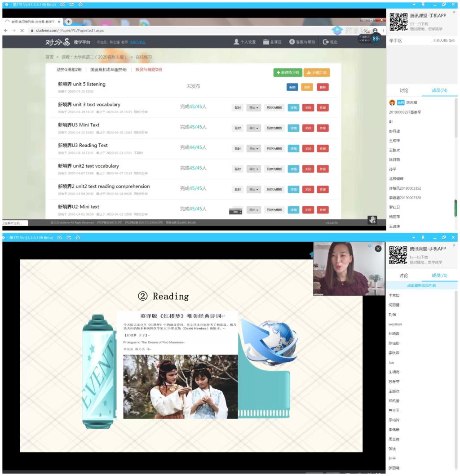Pin the lower Tencent Classroom window

(423, 237)
